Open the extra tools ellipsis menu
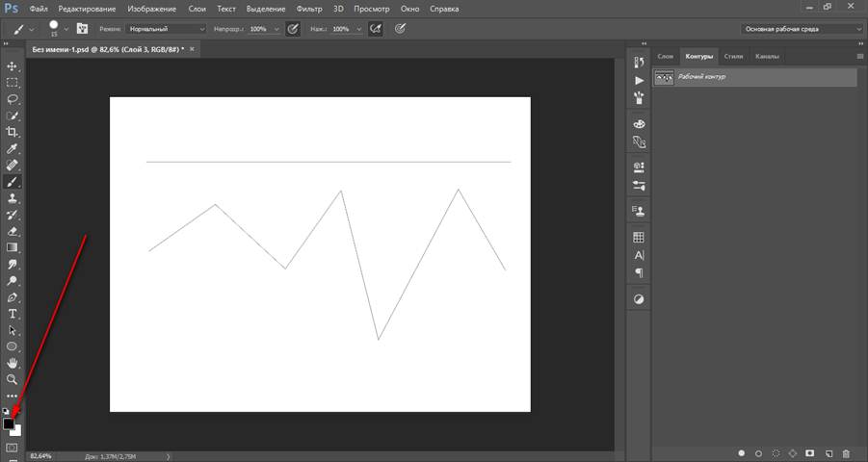This screenshot has width=868, height=462. point(12,397)
